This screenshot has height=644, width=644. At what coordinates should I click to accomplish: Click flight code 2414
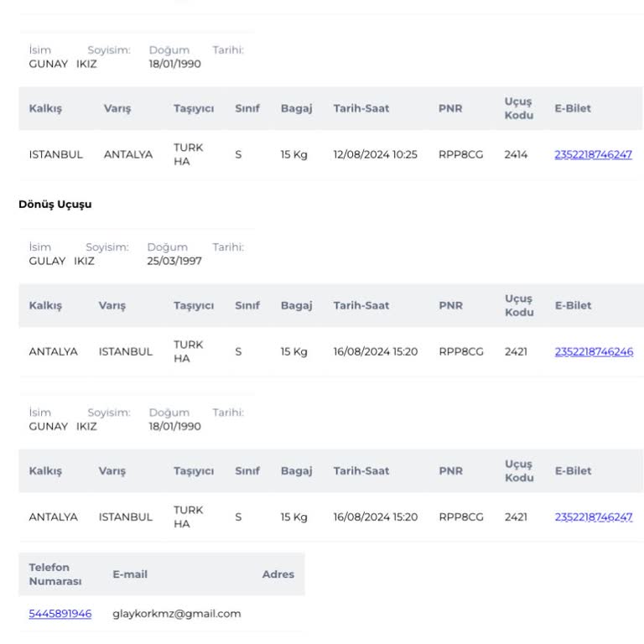(x=516, y=154)
